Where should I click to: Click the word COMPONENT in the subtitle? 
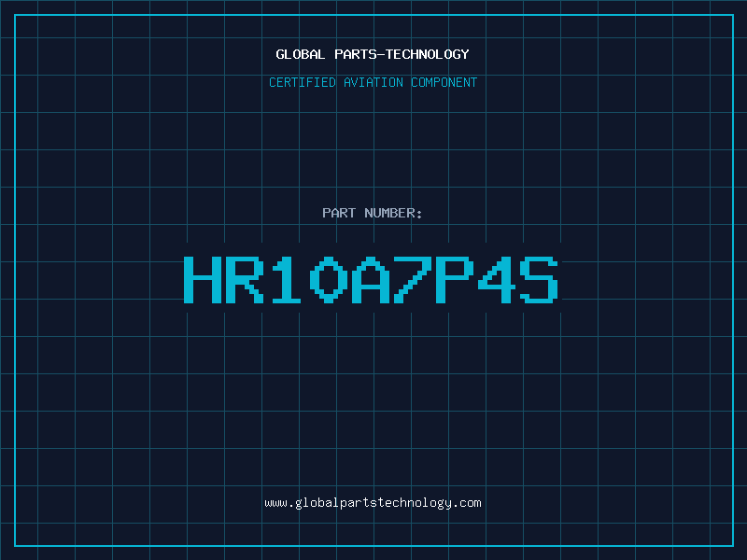pyautogui.click(x=444, y=83)
